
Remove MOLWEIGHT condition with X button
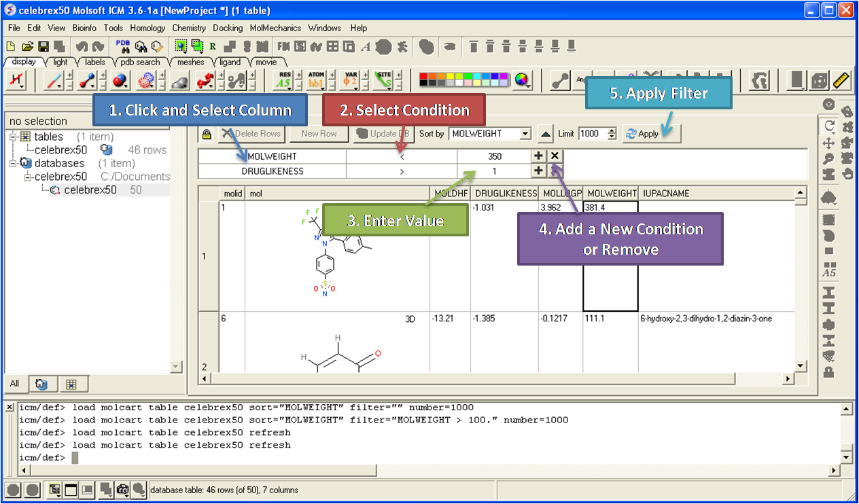tap(555, 156)
